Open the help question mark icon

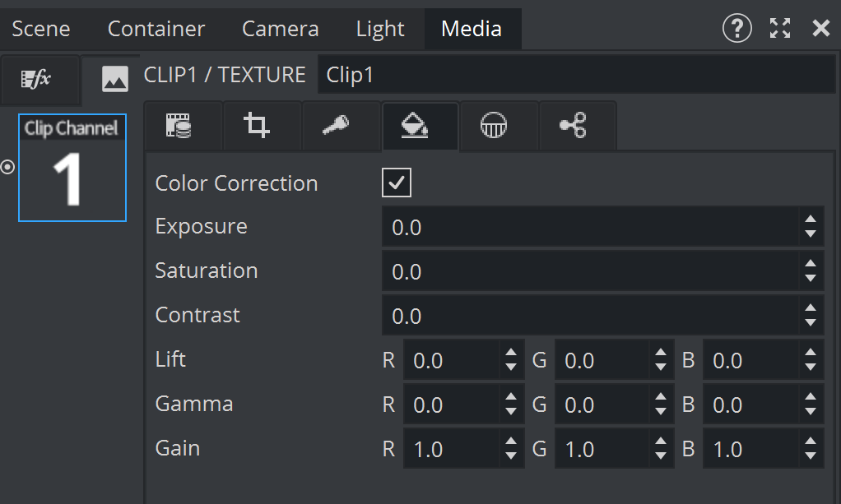(736, 29)
